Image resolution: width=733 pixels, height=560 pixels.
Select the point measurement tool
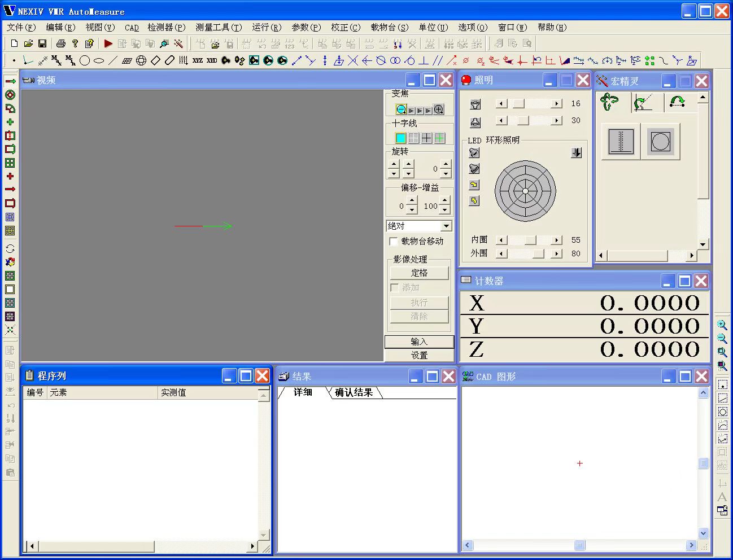(x=14, y=60)
